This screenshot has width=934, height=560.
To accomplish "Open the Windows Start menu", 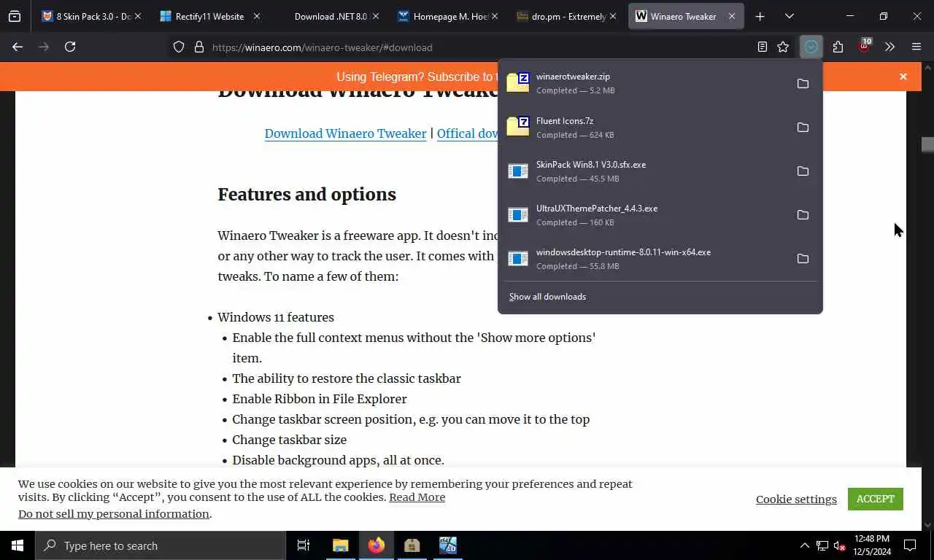I will click(x=18, y=545).
